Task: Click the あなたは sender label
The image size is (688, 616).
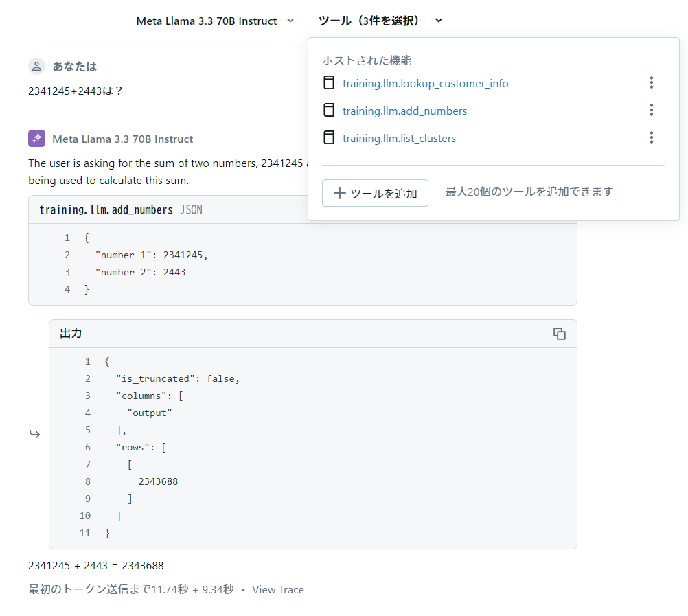Action: point(75,66)
